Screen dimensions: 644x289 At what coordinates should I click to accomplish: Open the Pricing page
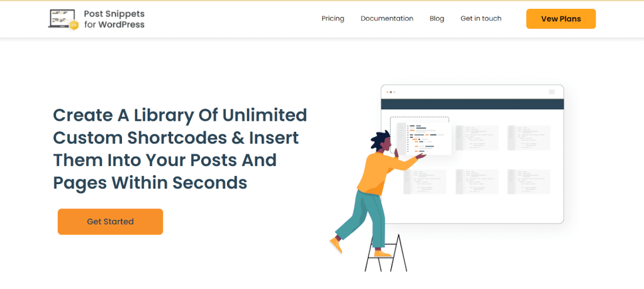[333, 19]
